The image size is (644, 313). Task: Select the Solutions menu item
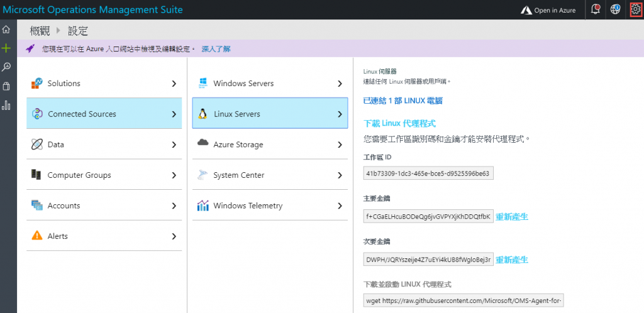click(104, 83)
